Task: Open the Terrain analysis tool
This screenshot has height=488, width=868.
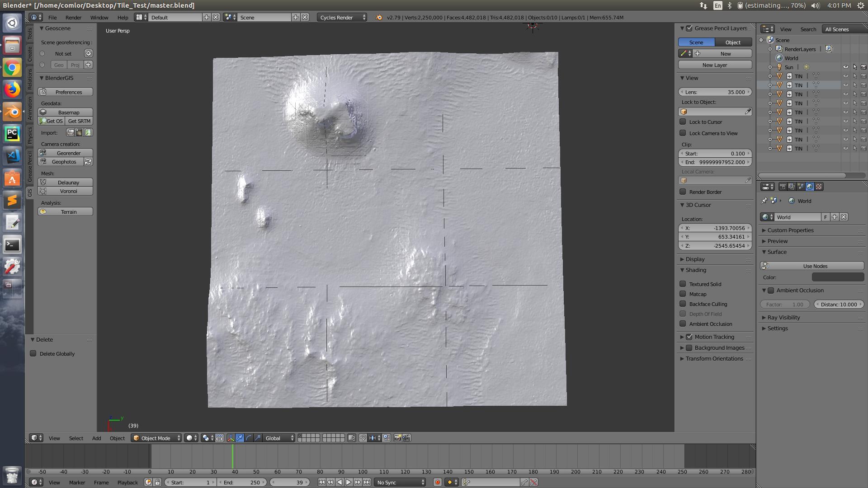Action: pos(65,211)
